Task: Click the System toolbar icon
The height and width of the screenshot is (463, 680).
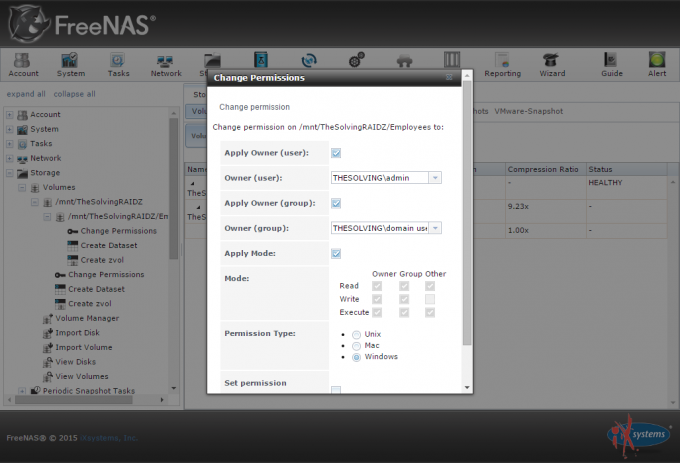Action: click(x=70, y=64)
